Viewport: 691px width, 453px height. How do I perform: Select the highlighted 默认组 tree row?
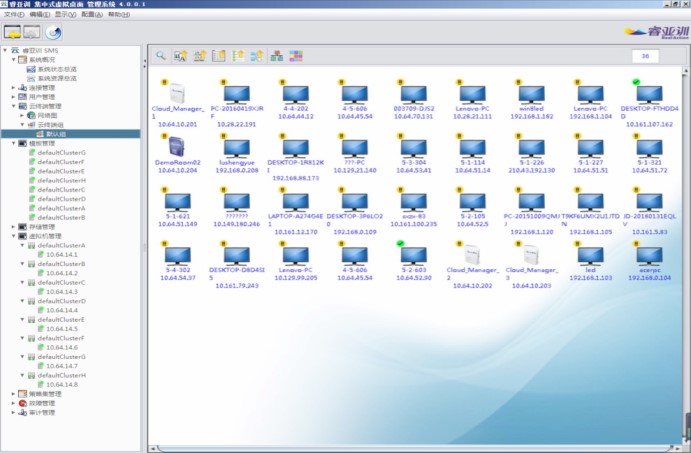point(71,134)
